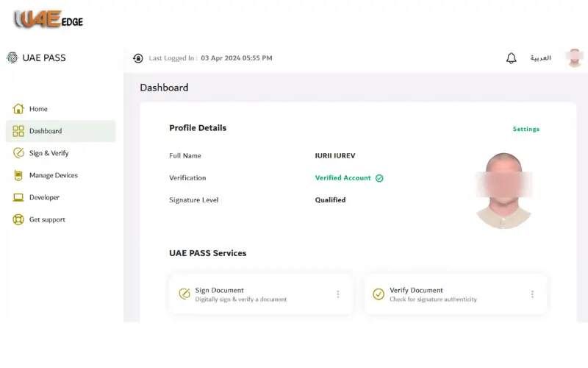Image resolution: width=588 pixels, height=368 pixels.
Task: Click the last logged in lock icon
Action: (x=138, y=58)
